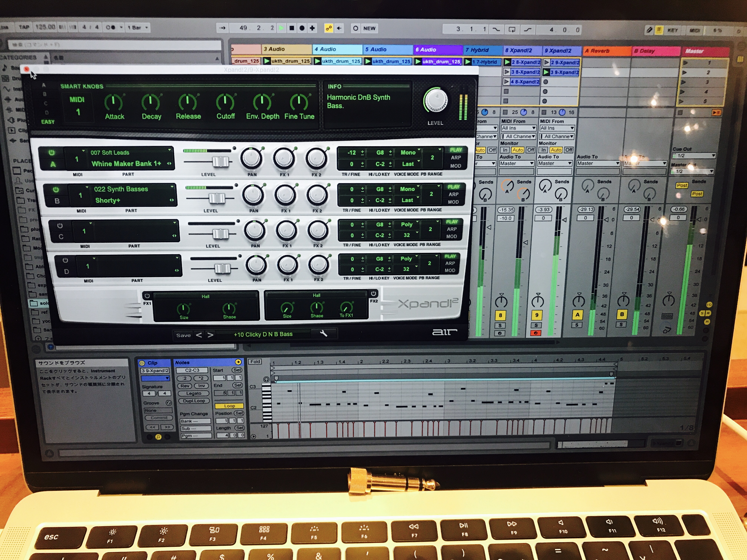Enable power for Xpand part C
The height and width of the screenshot is (560, 747).
pyautogui.click(x=60, y=225)
